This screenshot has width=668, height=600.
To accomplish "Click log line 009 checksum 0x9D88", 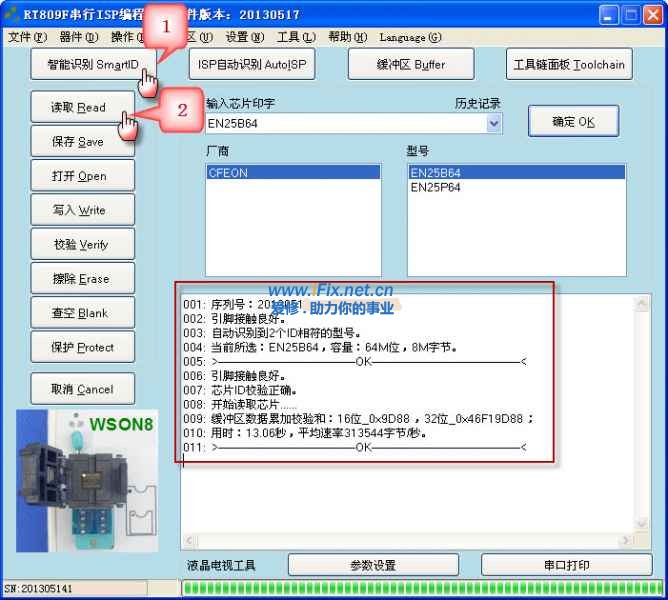I will tap(359, 418).
